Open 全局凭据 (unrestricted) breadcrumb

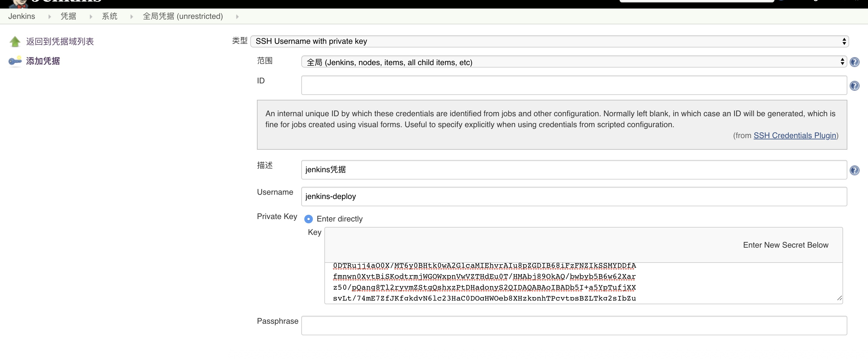point(183,16)
